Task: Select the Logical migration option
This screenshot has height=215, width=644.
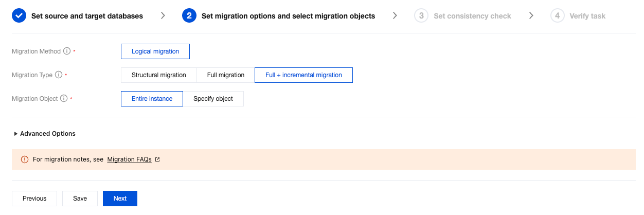Action: click(155, 51)
